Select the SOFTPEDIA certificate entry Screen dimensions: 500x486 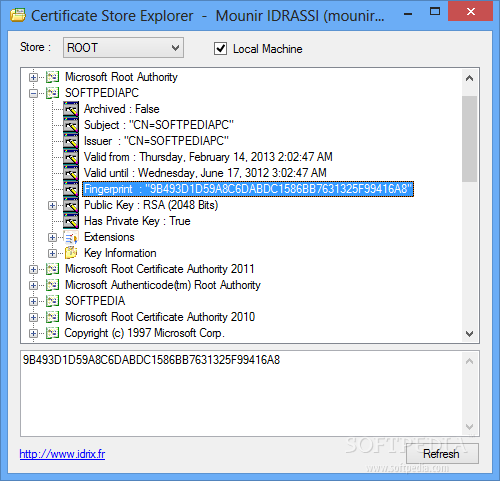pyautogui.click(x=95, y=301)
